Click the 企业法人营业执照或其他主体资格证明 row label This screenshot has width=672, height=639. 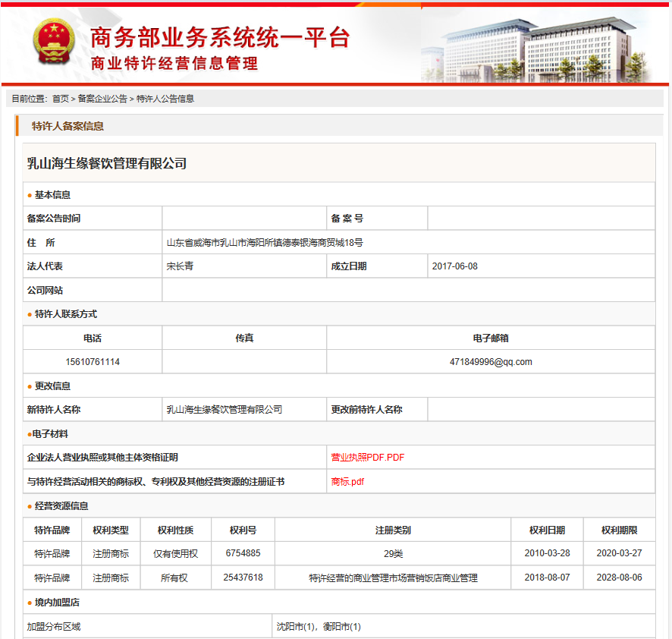[x=102, y=458]
